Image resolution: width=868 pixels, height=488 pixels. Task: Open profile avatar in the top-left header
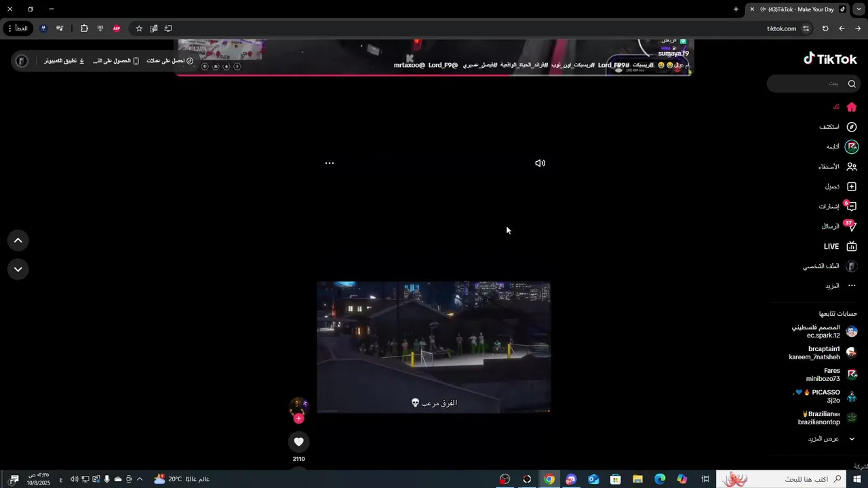22,61
